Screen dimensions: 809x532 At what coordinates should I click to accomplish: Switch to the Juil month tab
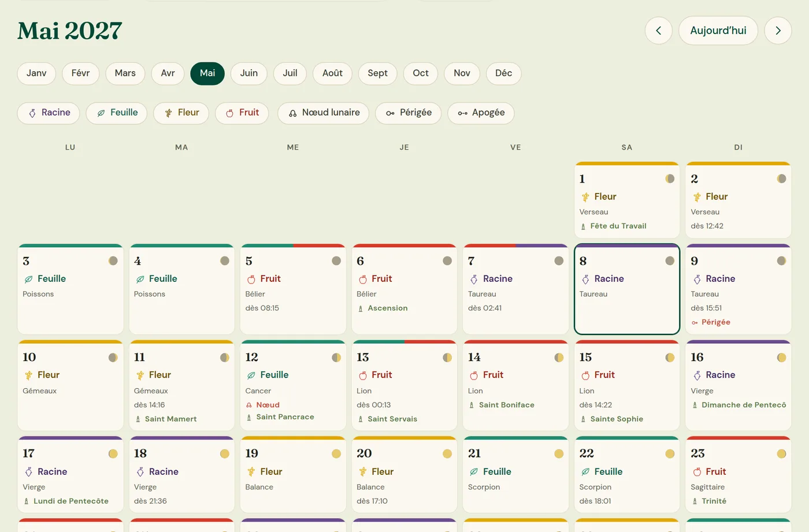tap(290, 73)
